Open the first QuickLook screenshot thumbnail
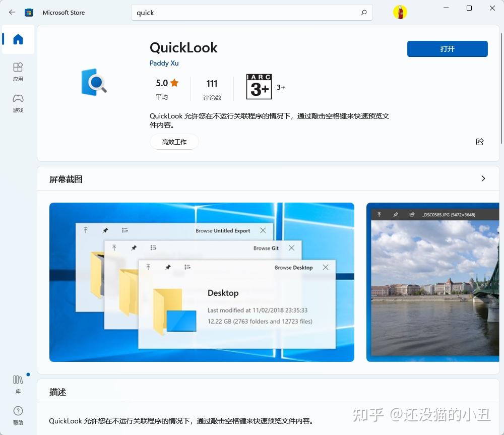Image resolution: width=504 pixels, height=435 pixels. [x=202, y=282]
